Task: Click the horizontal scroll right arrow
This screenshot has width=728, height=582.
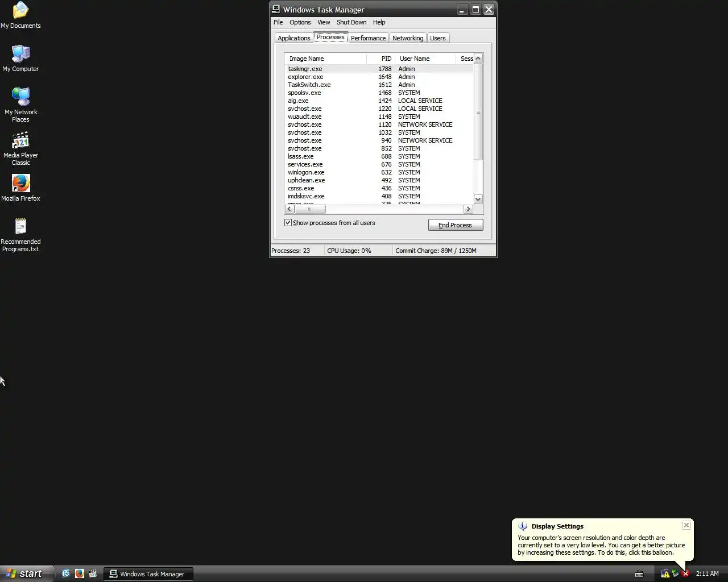Action: [468, 209]
